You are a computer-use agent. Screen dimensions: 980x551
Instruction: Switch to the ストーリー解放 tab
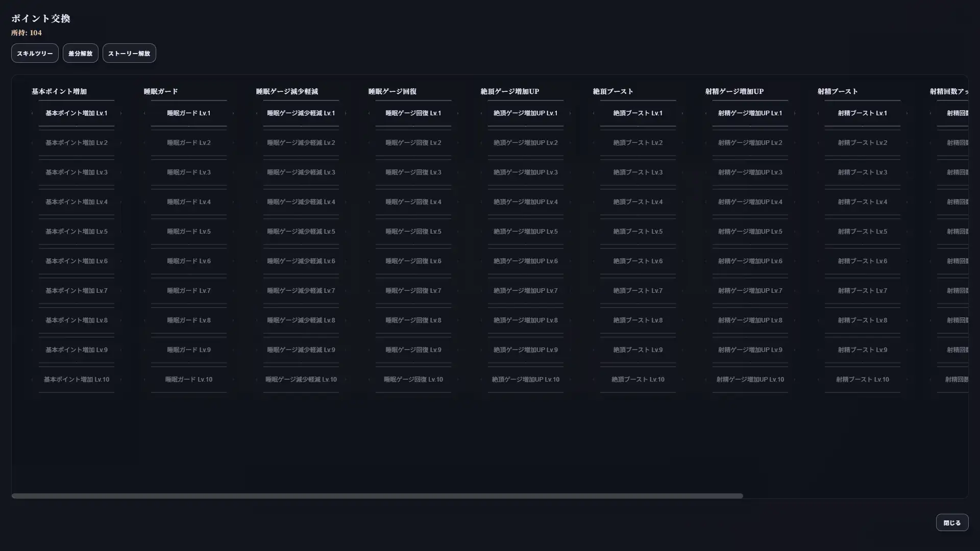[129, 53]
